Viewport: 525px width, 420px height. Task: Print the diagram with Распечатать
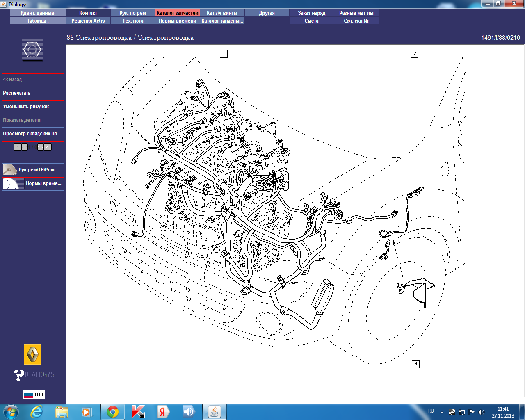tap(17, 93)
